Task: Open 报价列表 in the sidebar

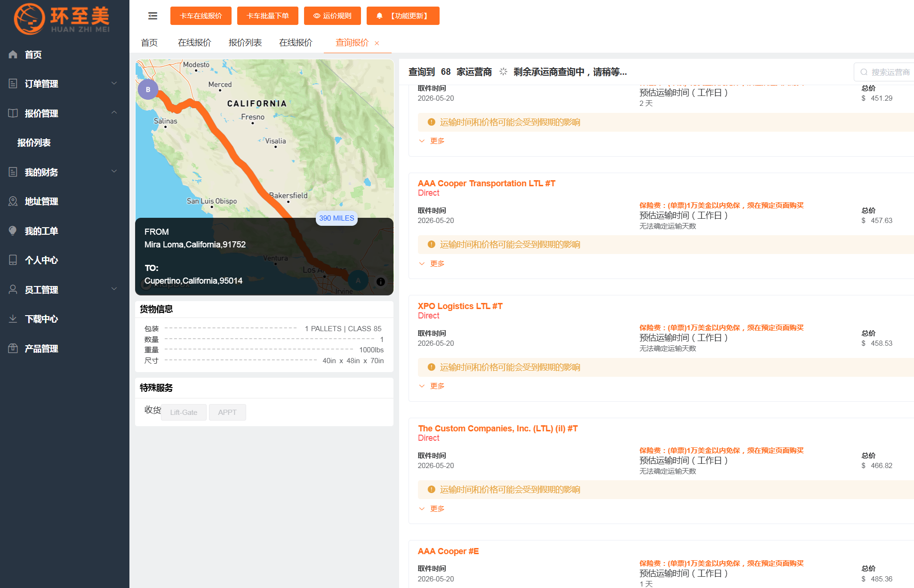Action: (x=34, y=143)
